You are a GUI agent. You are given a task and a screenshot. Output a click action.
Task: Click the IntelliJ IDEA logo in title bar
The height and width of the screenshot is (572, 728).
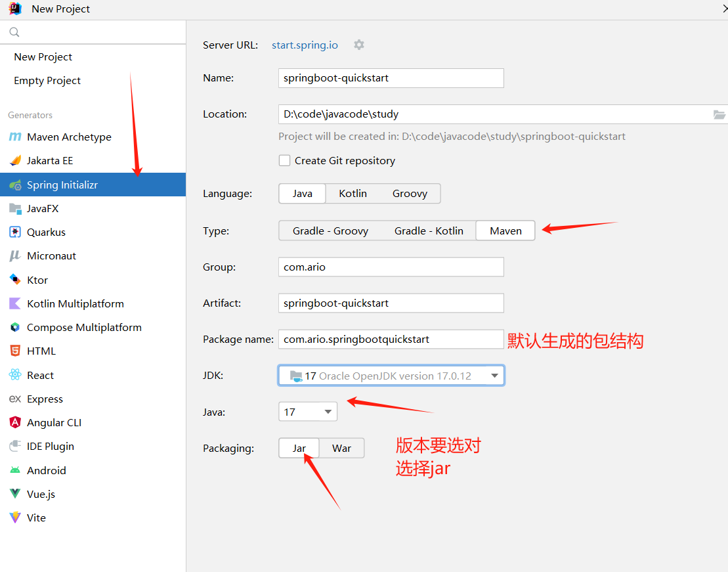tap(15, 9)
